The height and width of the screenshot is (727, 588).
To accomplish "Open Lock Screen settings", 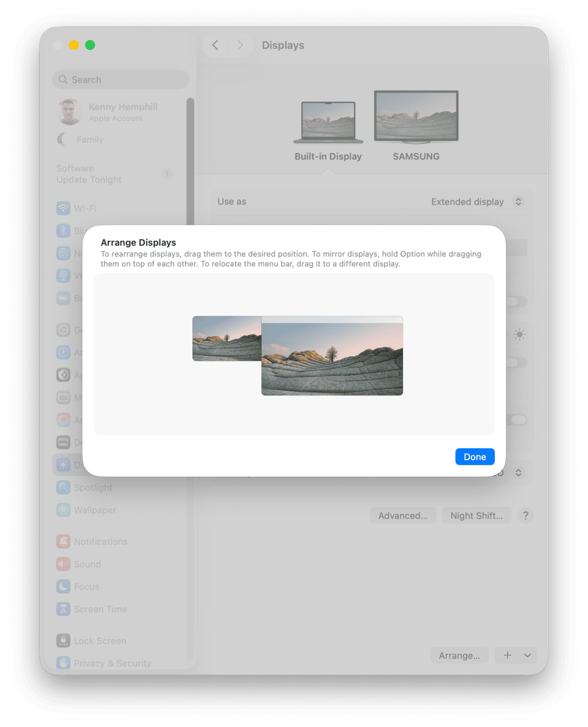I will click(100, 640).
